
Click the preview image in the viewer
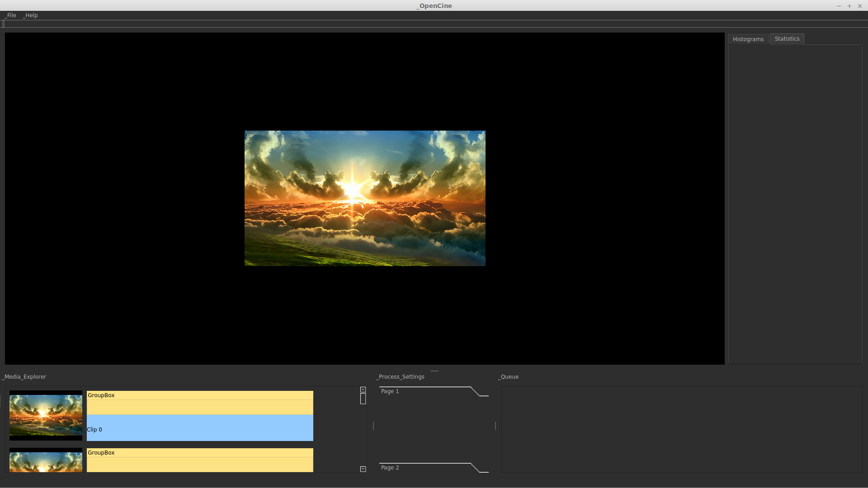[365, 198]
